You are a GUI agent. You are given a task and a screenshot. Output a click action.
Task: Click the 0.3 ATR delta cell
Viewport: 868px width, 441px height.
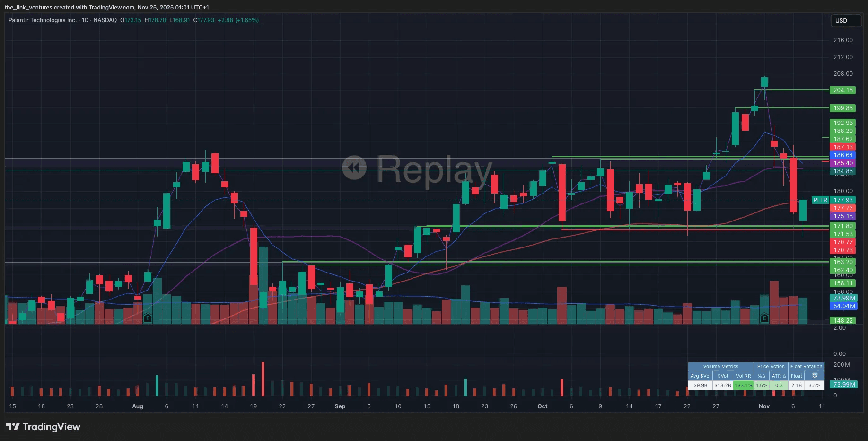pos(779,385)
